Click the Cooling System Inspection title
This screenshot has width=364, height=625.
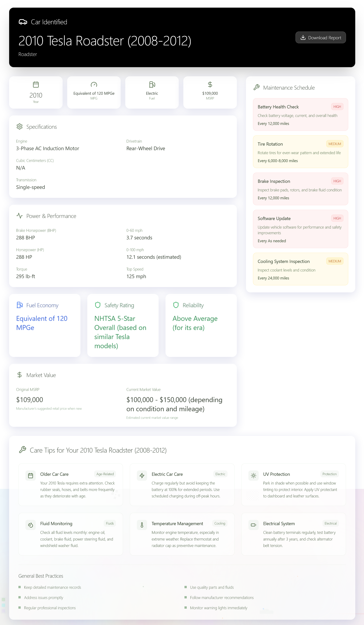coord(283,261)
